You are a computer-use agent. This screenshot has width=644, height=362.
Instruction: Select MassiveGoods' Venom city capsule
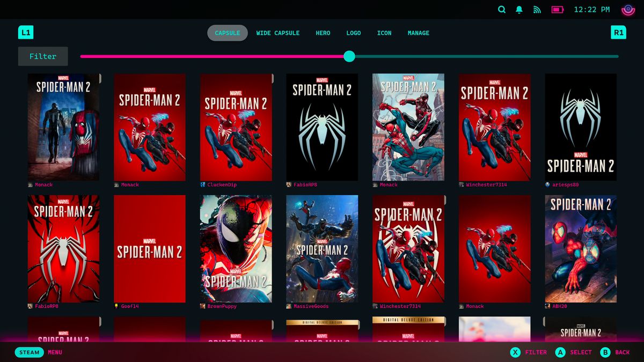click(322, 249)
